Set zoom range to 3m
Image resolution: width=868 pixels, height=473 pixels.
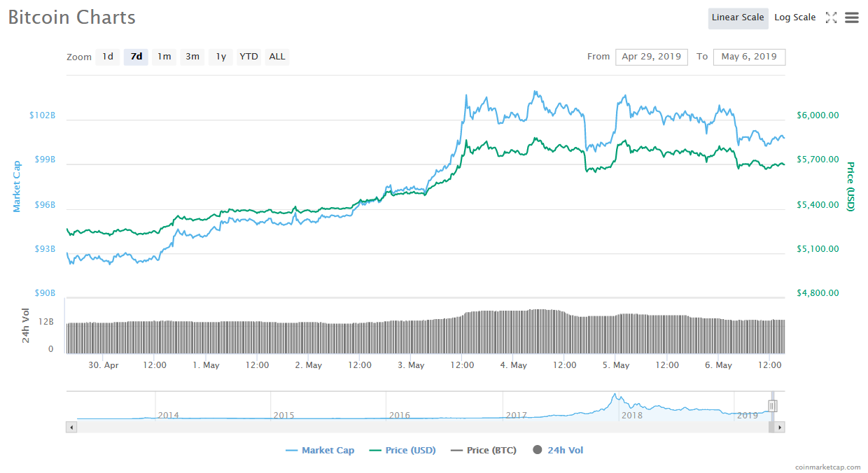(x=192, y=57)
